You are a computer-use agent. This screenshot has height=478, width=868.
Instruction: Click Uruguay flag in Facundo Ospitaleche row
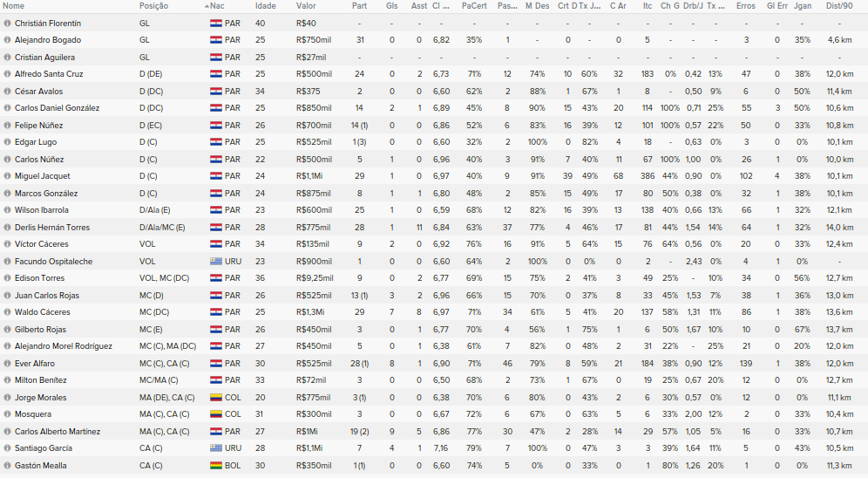tap(216, 261)
